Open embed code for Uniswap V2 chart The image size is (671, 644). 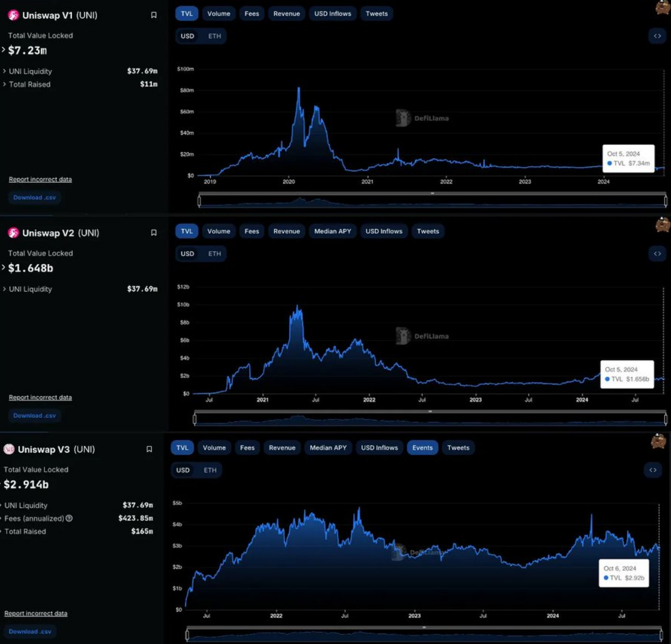tap(657, 254)
